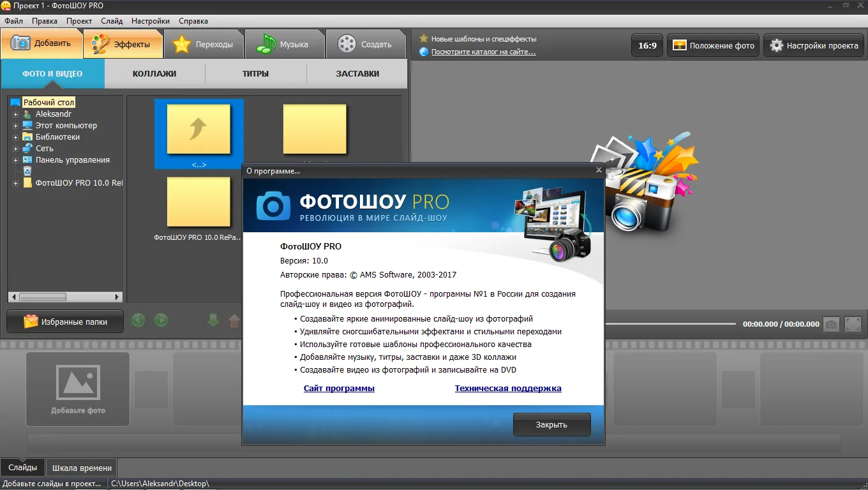Click the Добавьте слайды в проект status text
Viewport: 868px width, 490px height.
tap(52, 484)
